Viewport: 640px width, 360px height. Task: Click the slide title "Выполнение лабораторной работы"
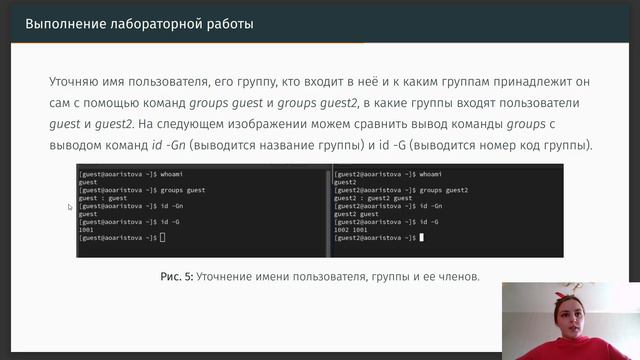coord(139,24)
